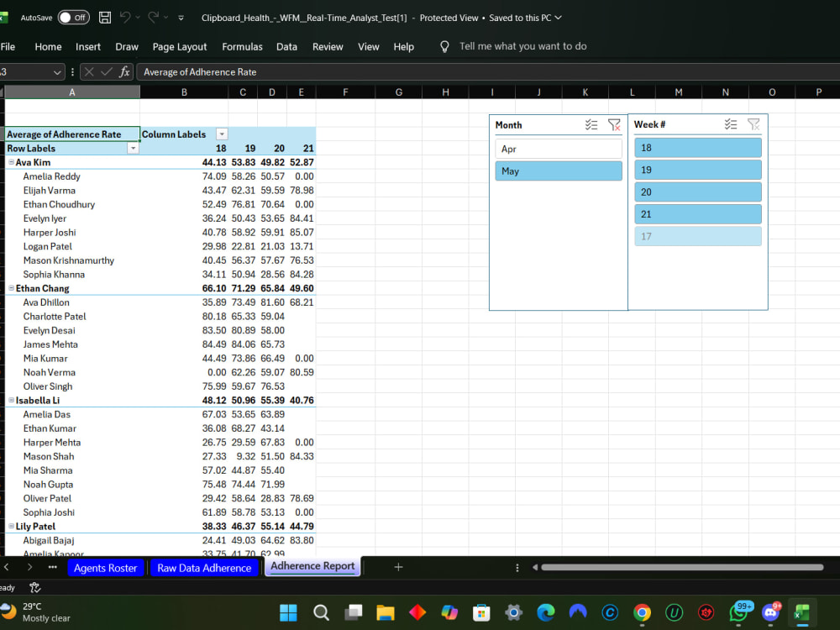Open Microsoft Store taskbar icon
This screenshot has height=630, width=840.
click(x=481, y=612)
